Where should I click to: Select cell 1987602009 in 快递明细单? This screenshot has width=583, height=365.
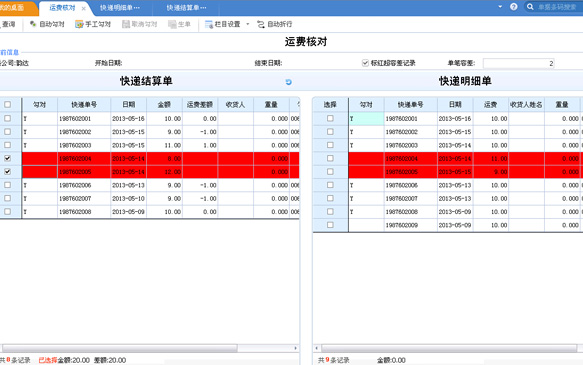click(411, 225)
